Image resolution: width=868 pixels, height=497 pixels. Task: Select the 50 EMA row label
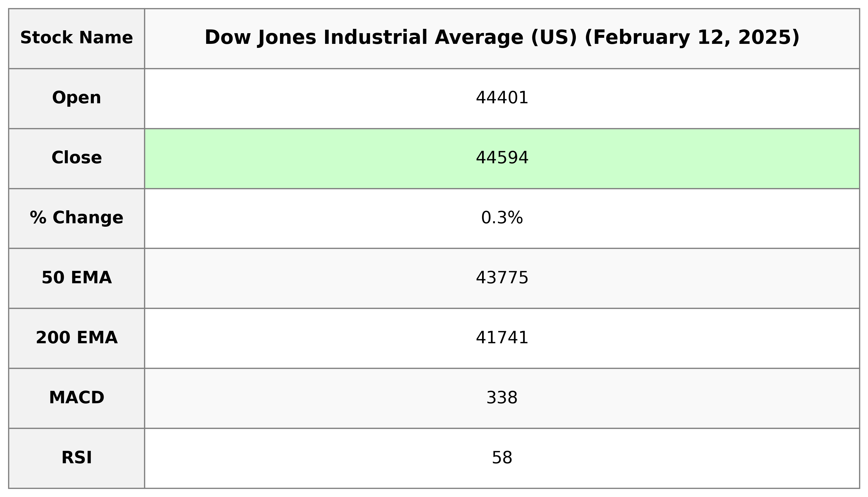76,278
